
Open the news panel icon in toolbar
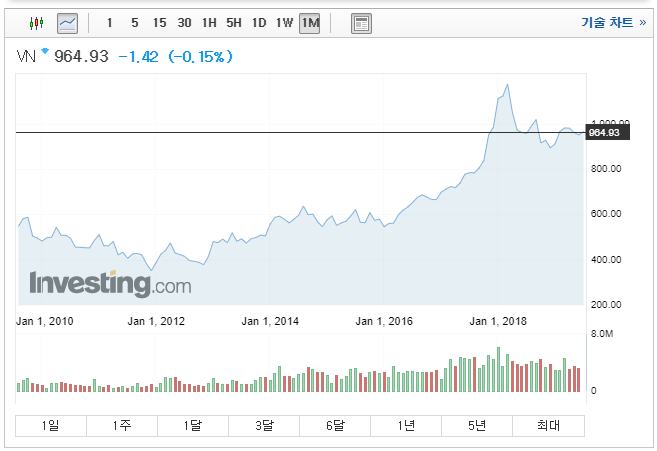tap(361, 23)
